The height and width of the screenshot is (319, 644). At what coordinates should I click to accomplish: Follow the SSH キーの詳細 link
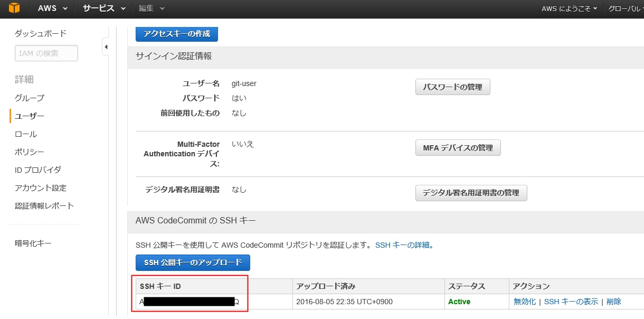404,245
